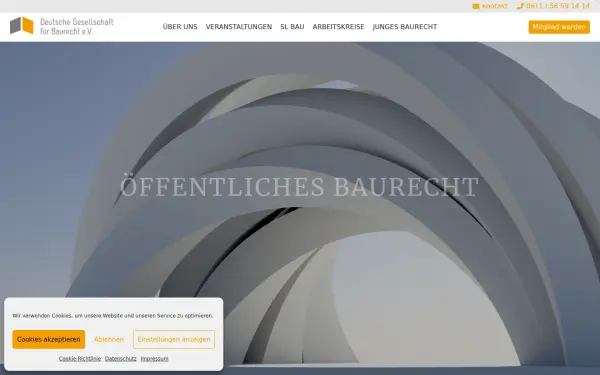Screen dimensions: 600x375
Task: Select the SL BAU menu item
Action: (x=292, y=27)
